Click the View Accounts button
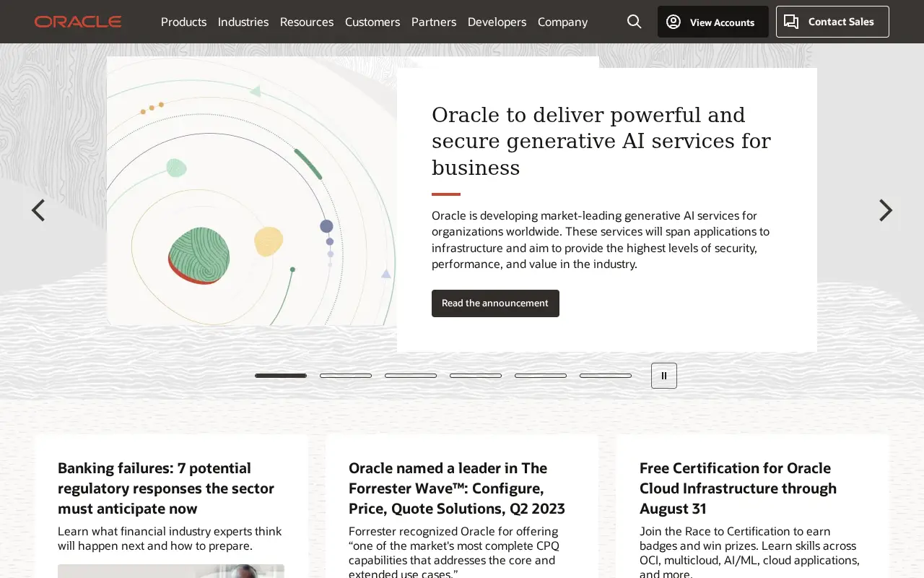The width and height of the screenshot is (924, 578). point(713,22)
